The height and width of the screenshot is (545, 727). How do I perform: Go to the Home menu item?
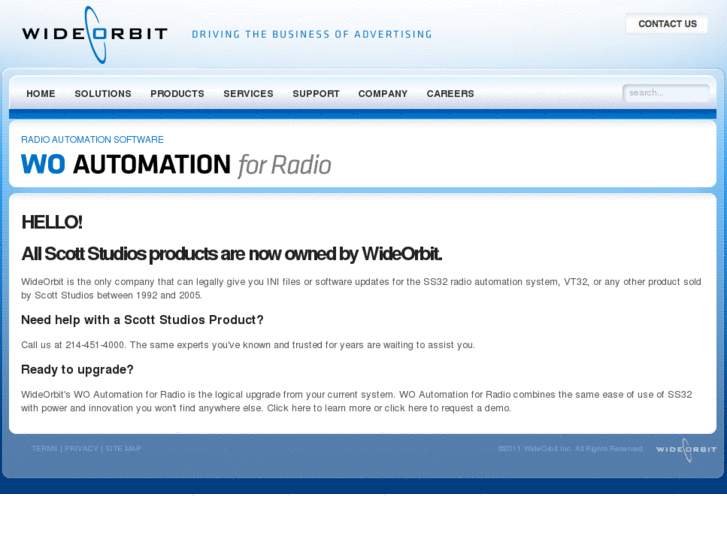[x=41, y=94]
